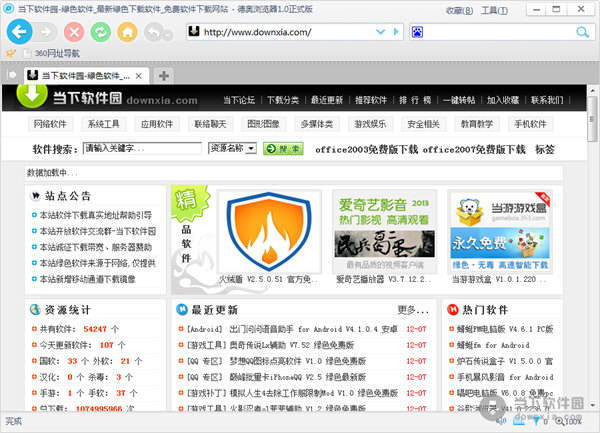Expand the address bar history dropdown
The width and height of the screenshot is (600, 433).
point(380,32)
